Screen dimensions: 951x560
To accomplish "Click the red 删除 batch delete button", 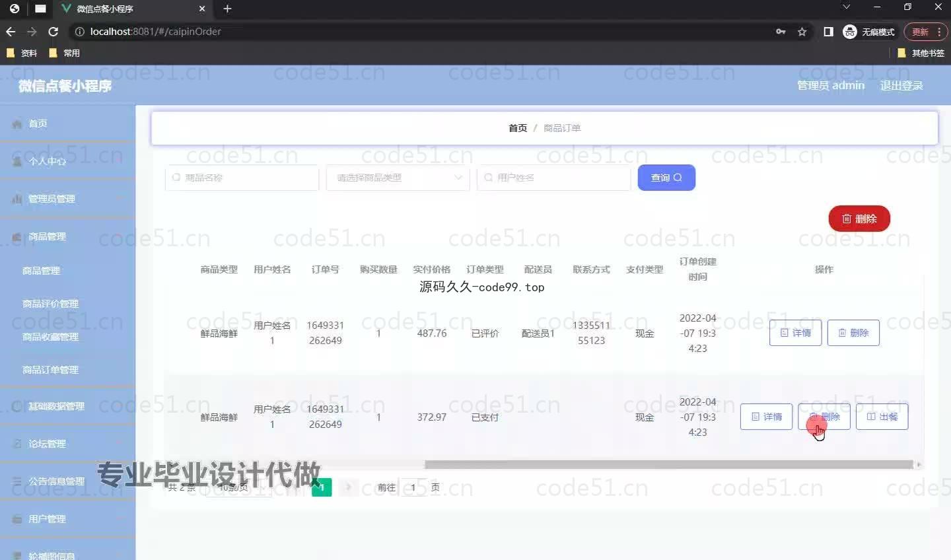I will (x=859, y=219).
